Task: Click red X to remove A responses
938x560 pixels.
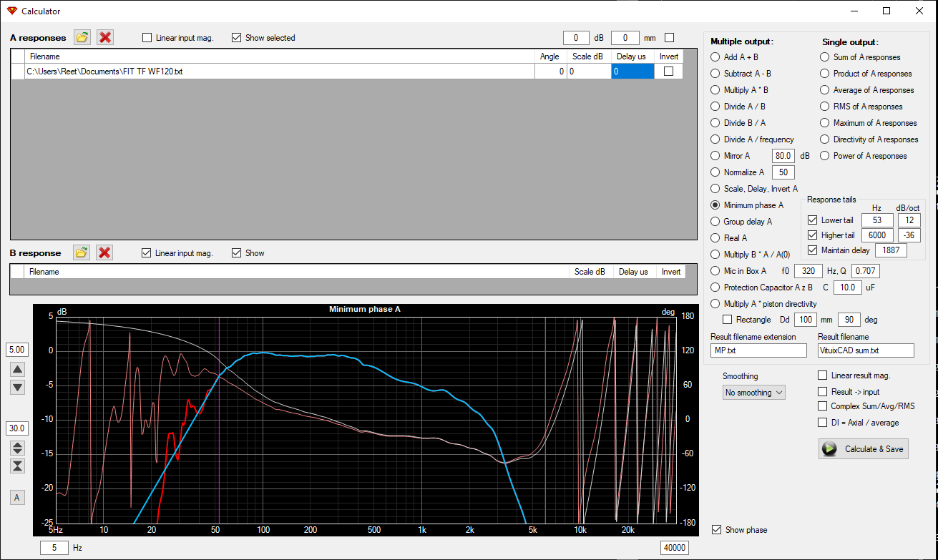Action: pos(105,37)
